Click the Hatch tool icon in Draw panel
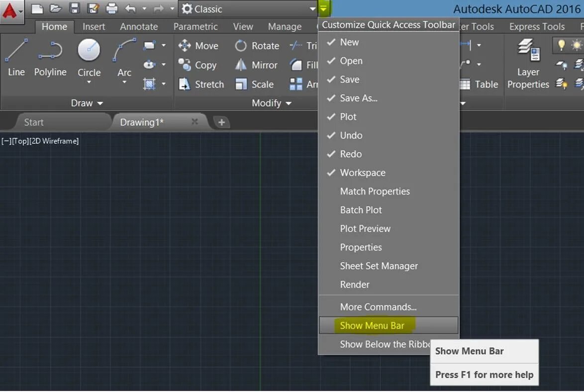 click(x=149, y=84)
